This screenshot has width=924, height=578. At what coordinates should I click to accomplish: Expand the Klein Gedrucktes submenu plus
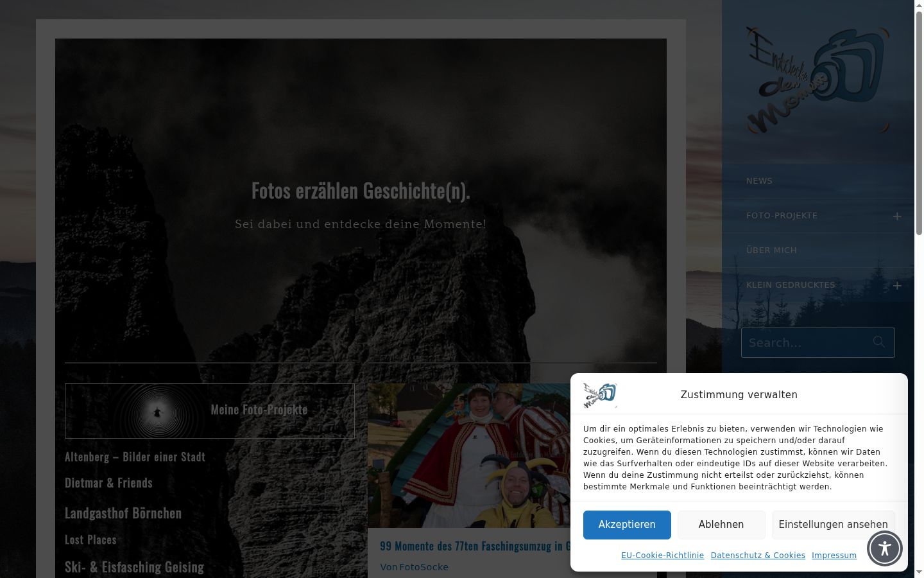897,286
